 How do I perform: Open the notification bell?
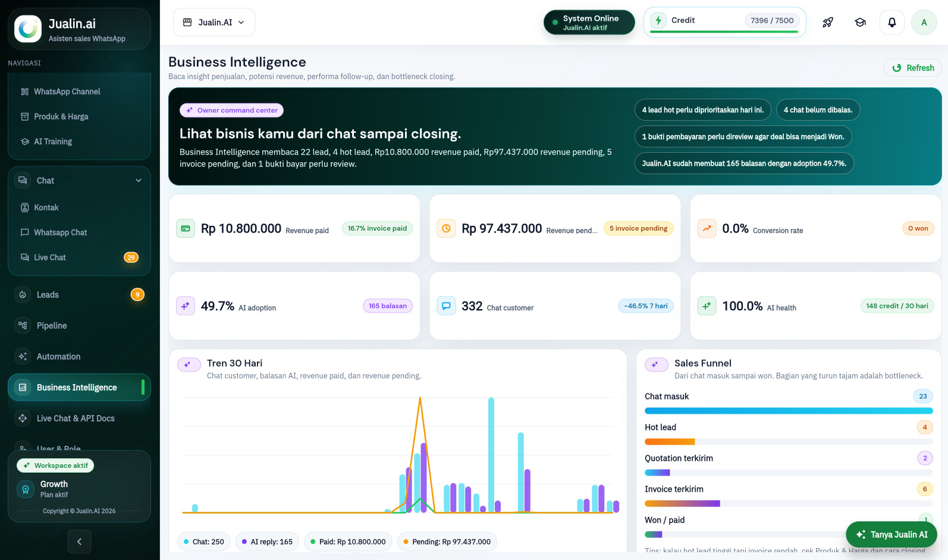(x=892, y=23)
